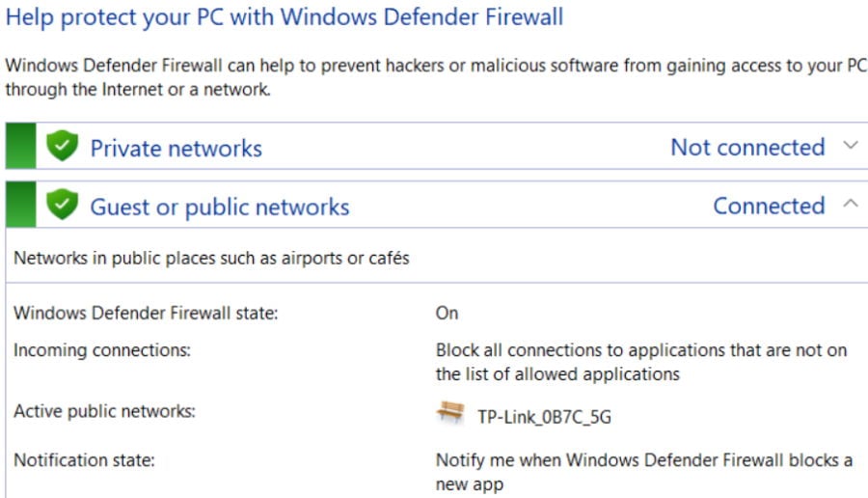Click the Incoming connections label

click(102, 350)
